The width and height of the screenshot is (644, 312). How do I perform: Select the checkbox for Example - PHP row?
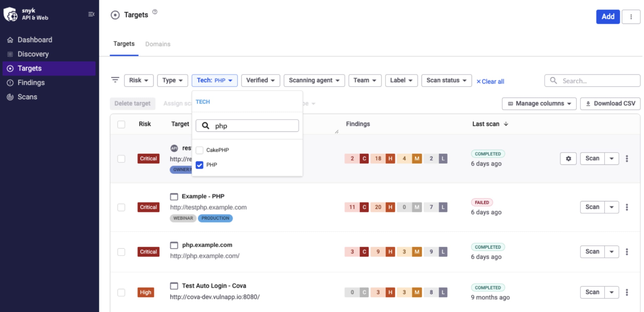121,207
